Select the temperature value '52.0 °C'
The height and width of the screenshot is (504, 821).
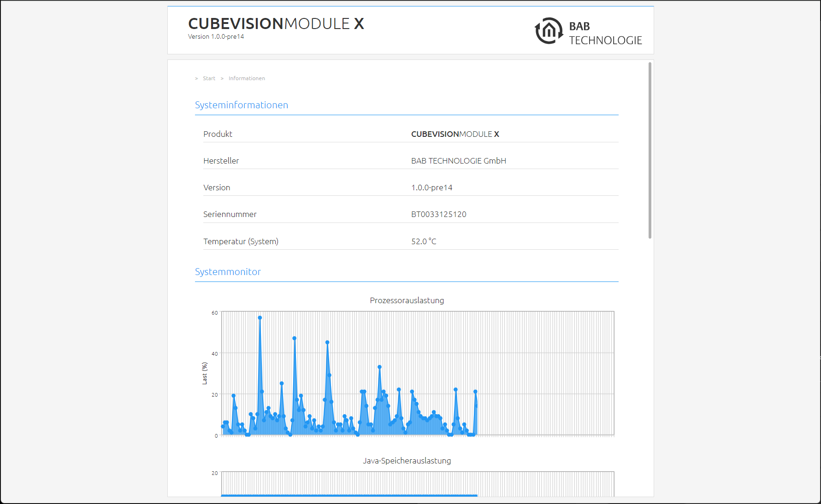424,241
